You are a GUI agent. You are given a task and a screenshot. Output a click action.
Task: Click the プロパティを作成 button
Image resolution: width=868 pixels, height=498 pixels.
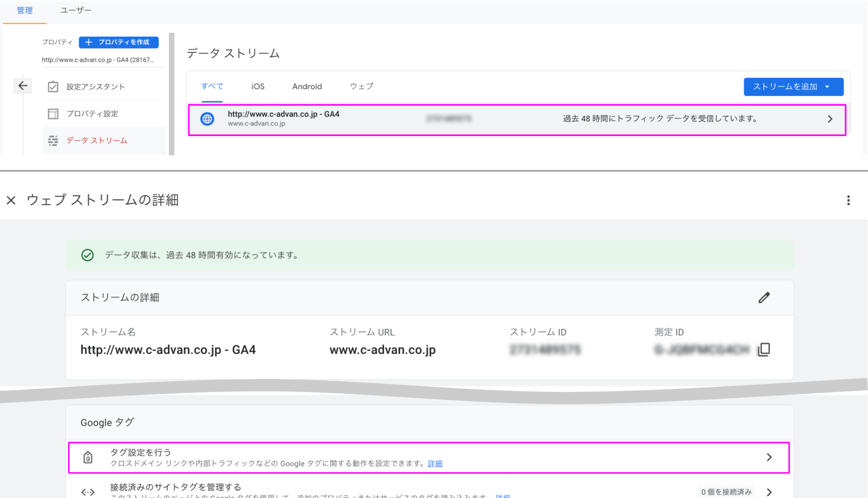[119, 42]
